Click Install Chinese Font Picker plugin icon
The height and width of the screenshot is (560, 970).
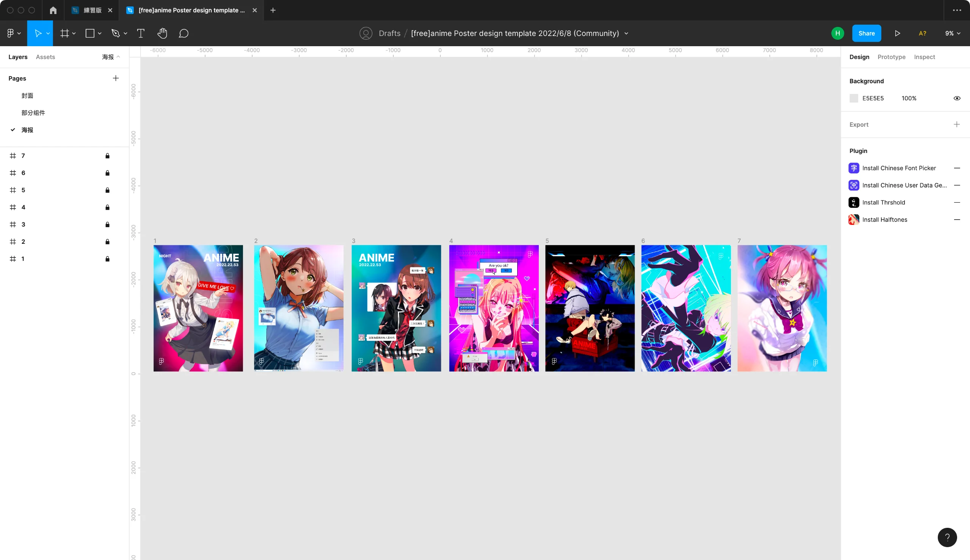coord(854,168)
